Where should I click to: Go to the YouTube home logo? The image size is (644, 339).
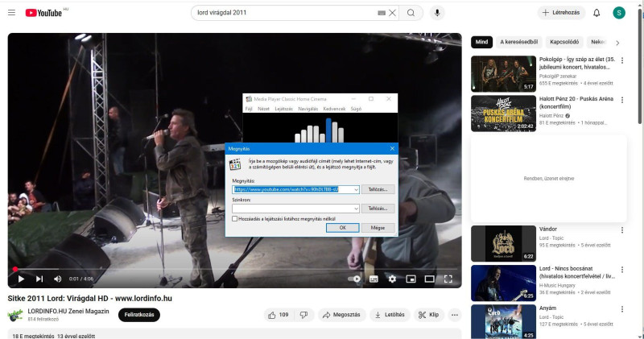pyautogui.click(x=43, y=13)
